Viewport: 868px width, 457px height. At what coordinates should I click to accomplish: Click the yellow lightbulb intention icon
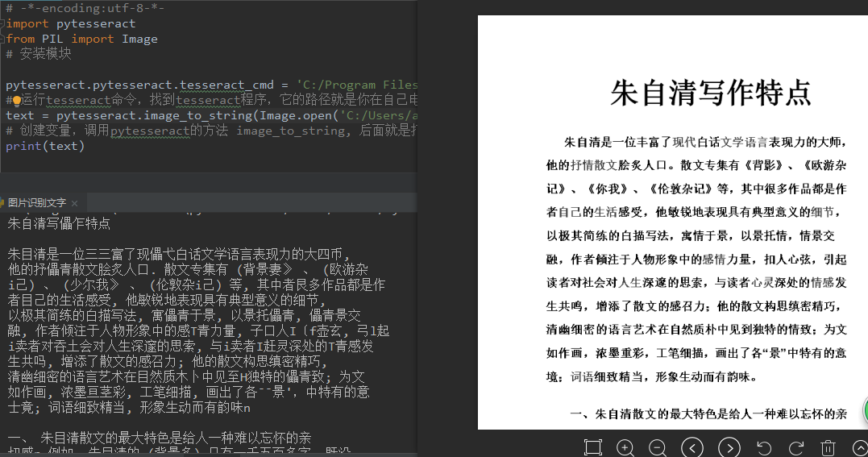click(x=17, y=100)
